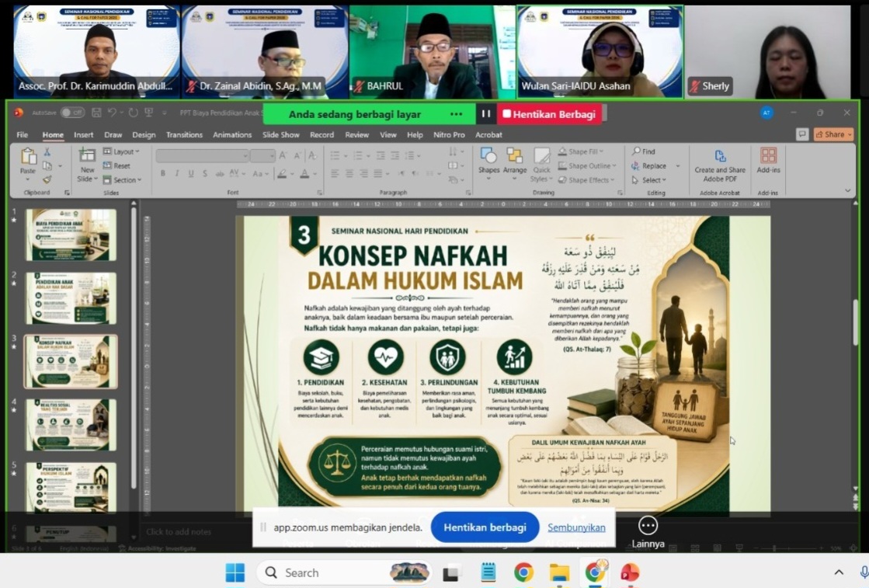Image resolution: width=869 pixels, height=588 pixels.
Task: Expand the Shape Outline dropdown
Action: (x=587, y=165)
